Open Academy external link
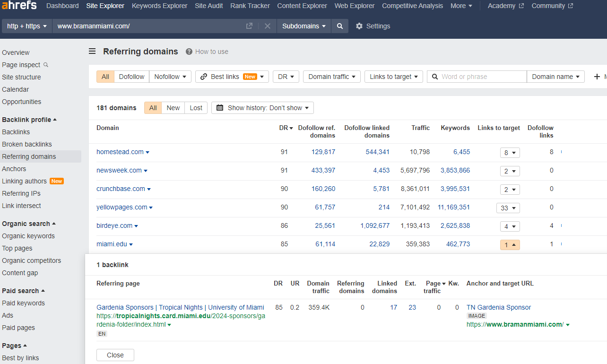The width and height of the screenshot is (607, 364). 506,6
